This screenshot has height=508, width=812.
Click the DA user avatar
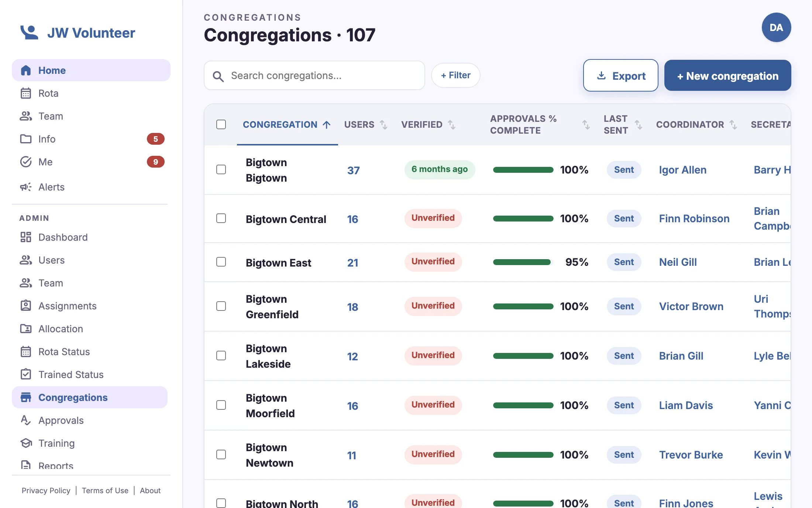pos(776,27)
